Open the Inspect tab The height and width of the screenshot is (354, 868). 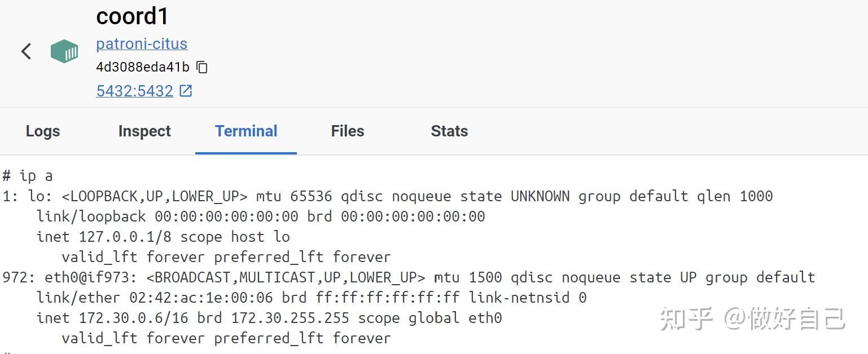[x=144, y=131]
